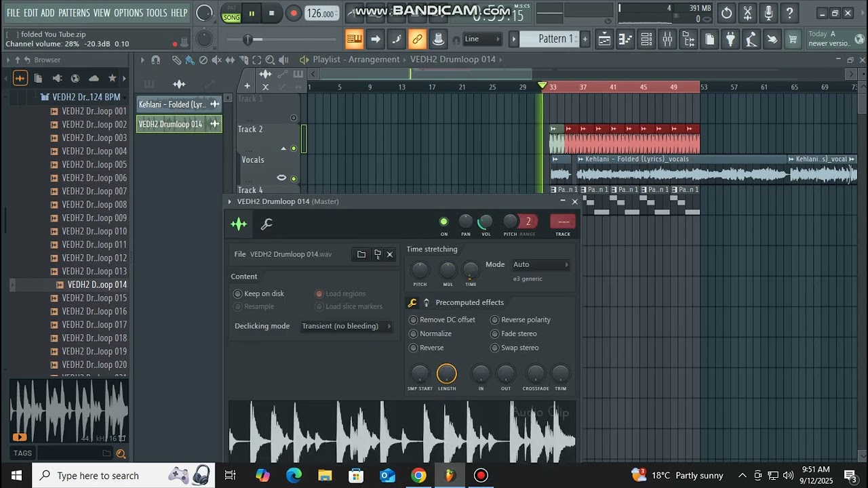Open the Channel rack icon
This screenshot has width=868, height=488.
click(646, 39)
